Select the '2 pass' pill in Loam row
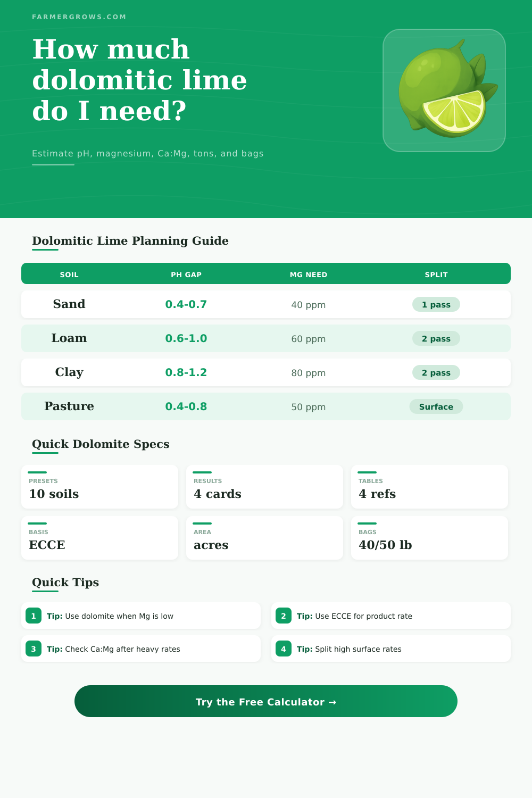 pos(436,338)
